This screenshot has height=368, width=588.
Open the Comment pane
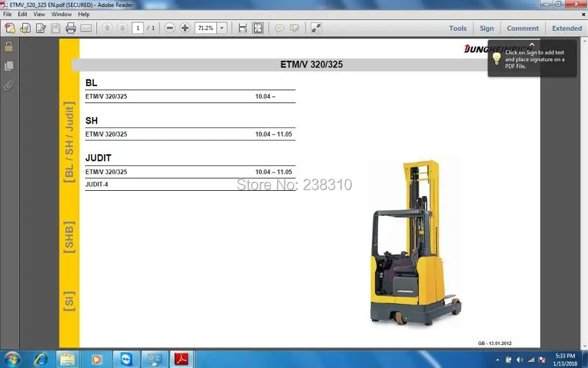tap(523, 28)
